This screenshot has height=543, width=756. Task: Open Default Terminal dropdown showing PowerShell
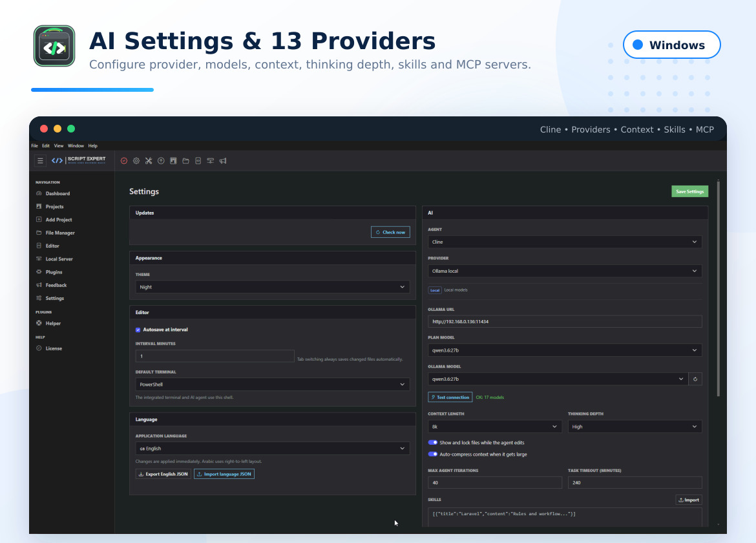click(x=273, y=385)
